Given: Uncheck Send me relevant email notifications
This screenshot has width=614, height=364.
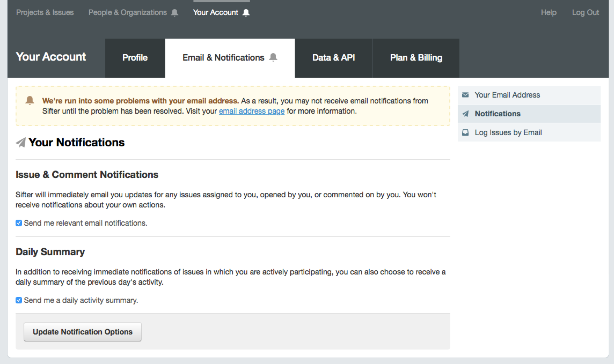Looking at the screenshot, I should [19, 223].
